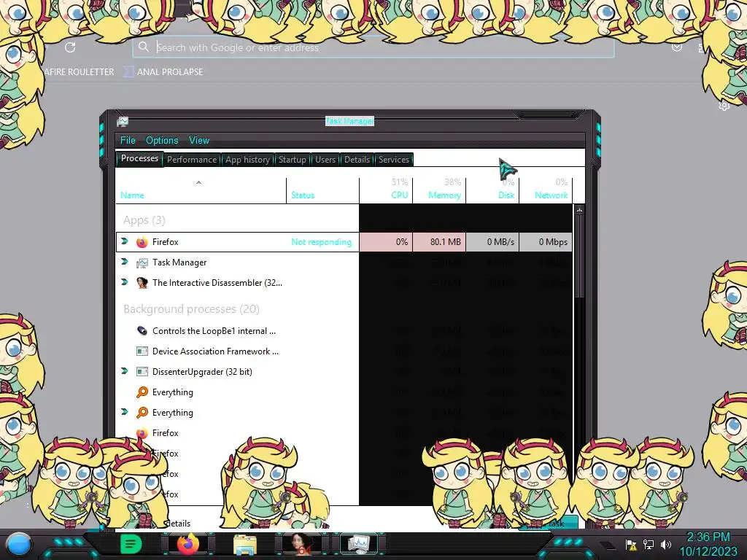Expand The Interactive Disassembler entry
The height and width of the screenshot is (560, 747).
click(125, 282)
